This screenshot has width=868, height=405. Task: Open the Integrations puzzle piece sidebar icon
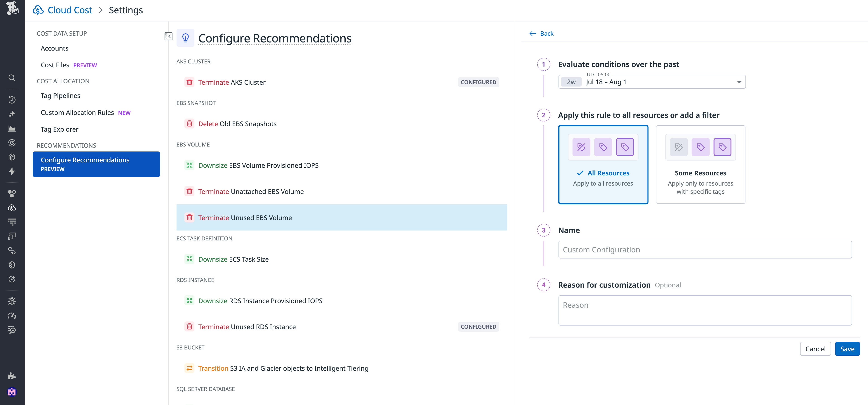coord(12,376)
